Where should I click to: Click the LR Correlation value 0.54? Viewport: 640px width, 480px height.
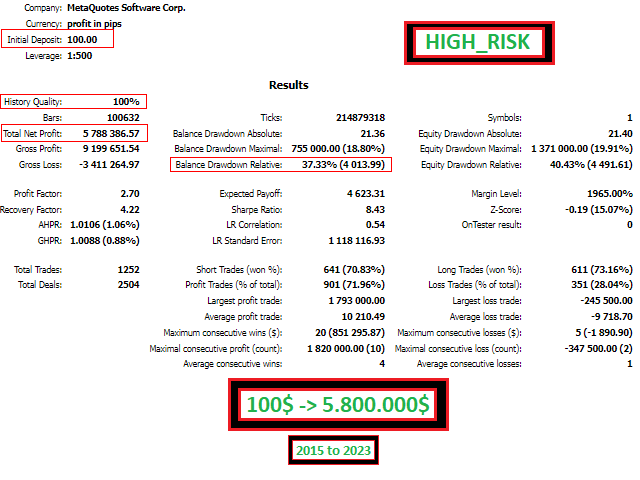375,224
